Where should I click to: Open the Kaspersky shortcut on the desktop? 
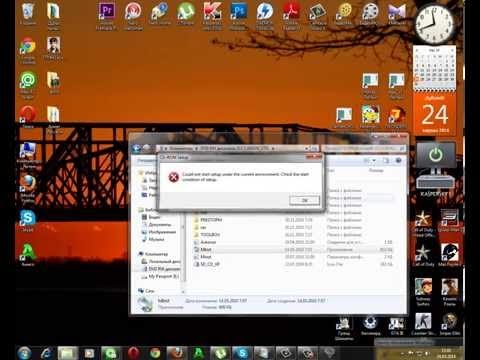coord(212,15)
